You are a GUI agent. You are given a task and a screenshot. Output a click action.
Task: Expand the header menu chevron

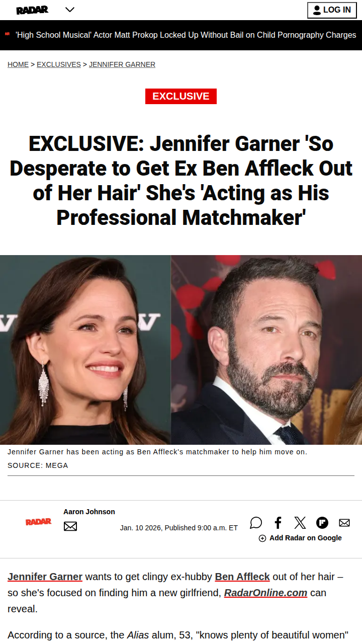coord(70,10)
